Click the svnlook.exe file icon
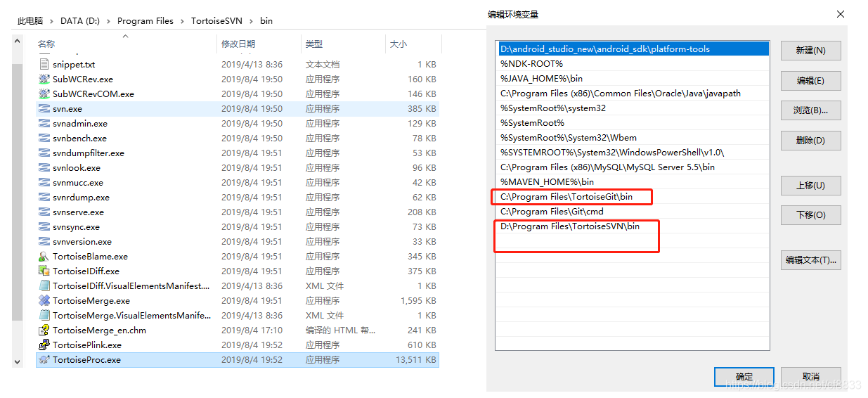This screenshot has width=868, height=398. click(x=44, y=168)
